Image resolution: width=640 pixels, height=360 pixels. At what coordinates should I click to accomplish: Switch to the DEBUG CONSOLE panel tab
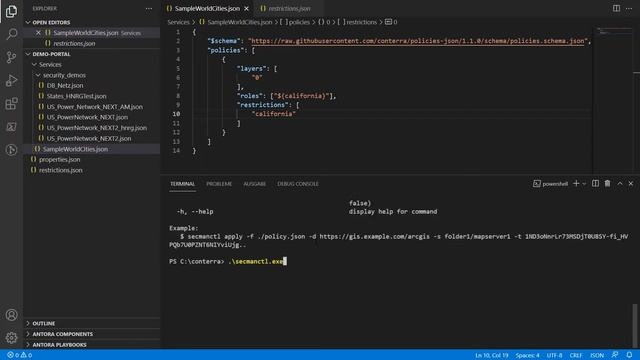[x=298, y=184]
